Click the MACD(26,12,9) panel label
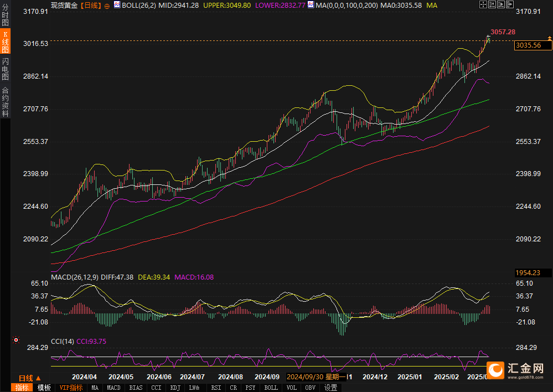This screenshot has height=392, width=553. (x=75, y=277)
